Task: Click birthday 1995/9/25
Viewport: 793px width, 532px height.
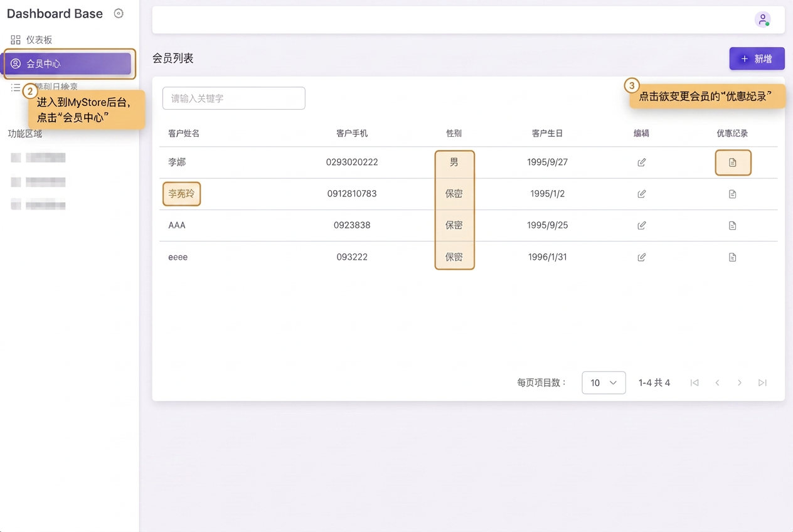Action: [x=547, y=225]
